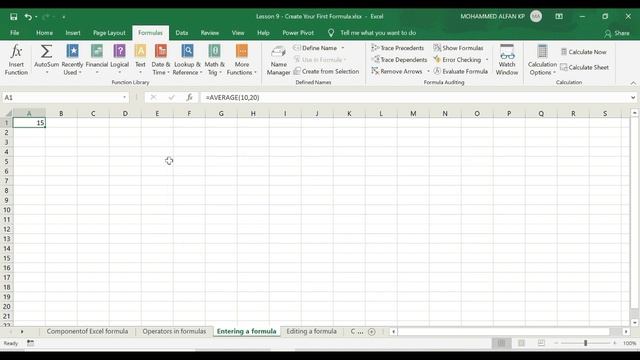Expand the formula bar
Viewport: 640px width, 360px height.
pyautogui.click(x=633, y=98)
